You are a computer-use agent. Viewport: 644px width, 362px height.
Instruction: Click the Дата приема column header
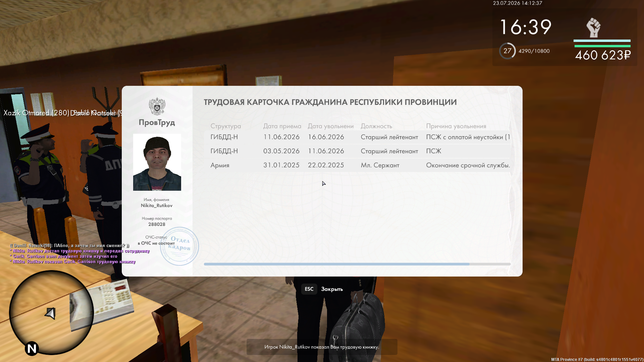(x=282, y=126)
